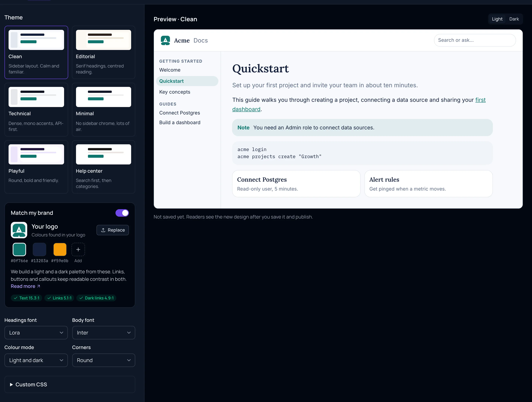Image resolution: width=532 pixels, height=402 pixels.
Task: Expand the Custom CSS section
Action: (x=70, y=384)
